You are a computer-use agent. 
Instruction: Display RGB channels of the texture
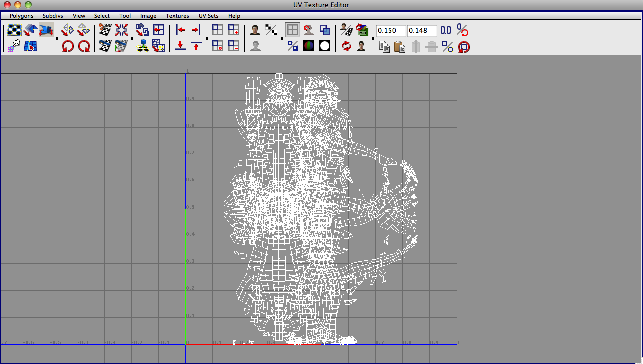308,46
